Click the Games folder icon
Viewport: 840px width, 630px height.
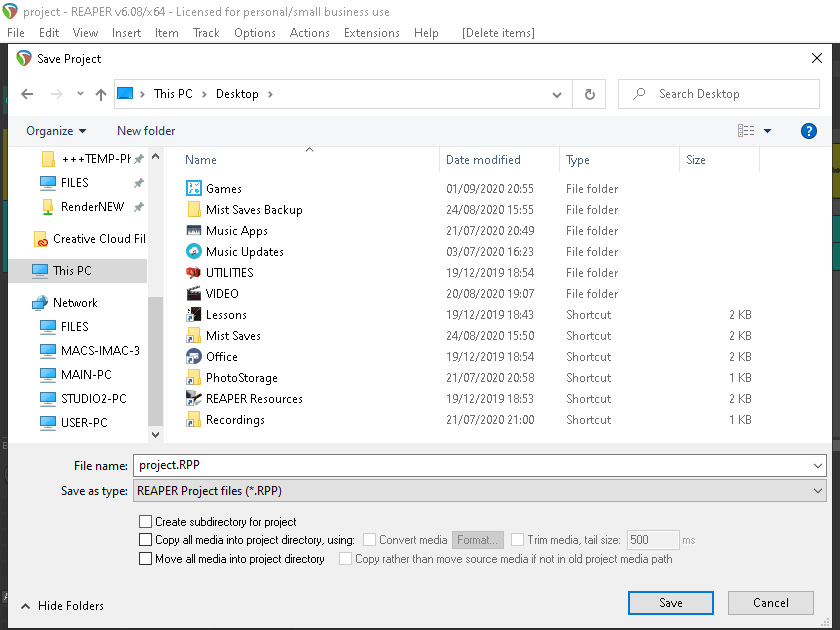[x=193, y=188]
